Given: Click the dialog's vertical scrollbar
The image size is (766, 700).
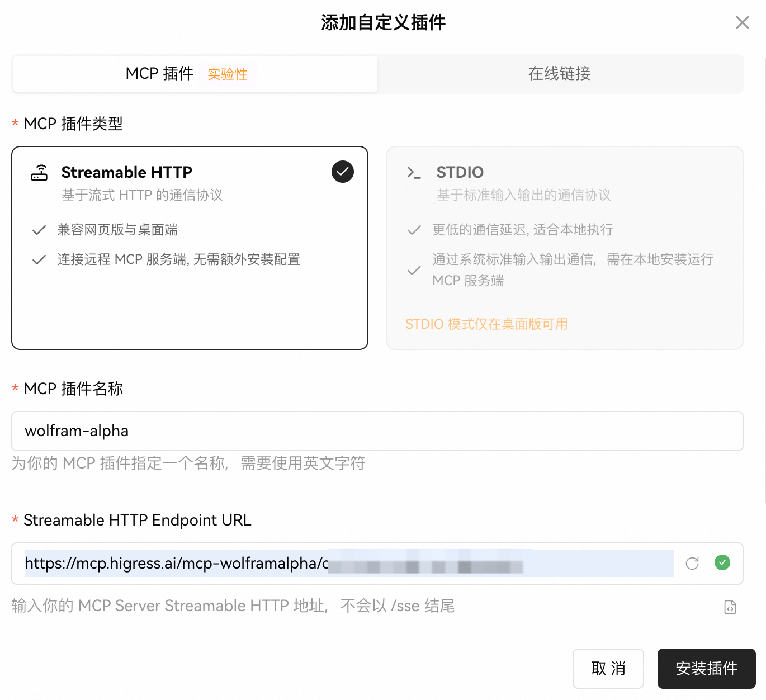Looking at the screenshot, I should click(764, 280).
